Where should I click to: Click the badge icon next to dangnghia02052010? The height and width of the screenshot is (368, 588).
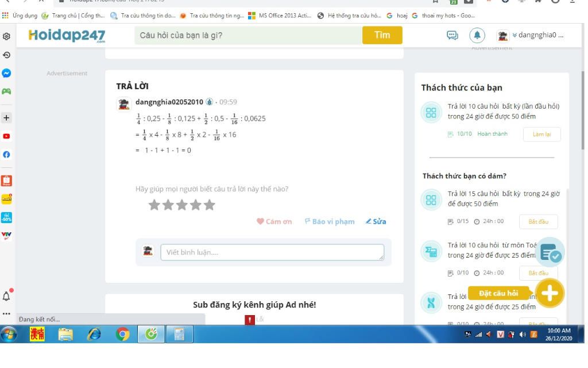[209, 102]
